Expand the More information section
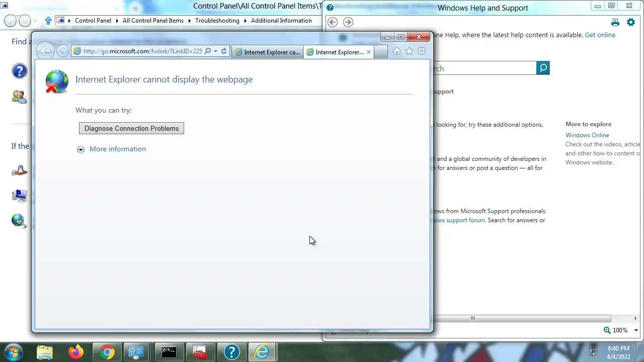 tap(80, 149)
